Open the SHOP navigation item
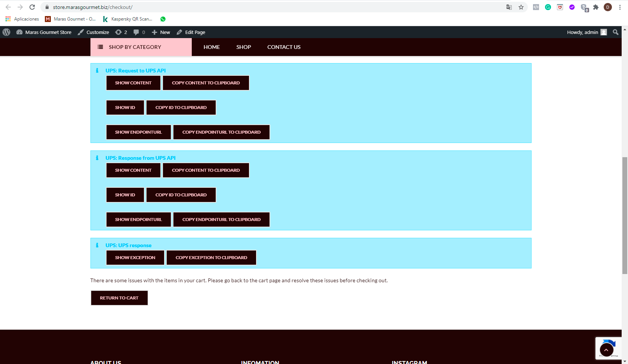The height and width of the screenshot is (364, 628). click(x=244, y=47)
